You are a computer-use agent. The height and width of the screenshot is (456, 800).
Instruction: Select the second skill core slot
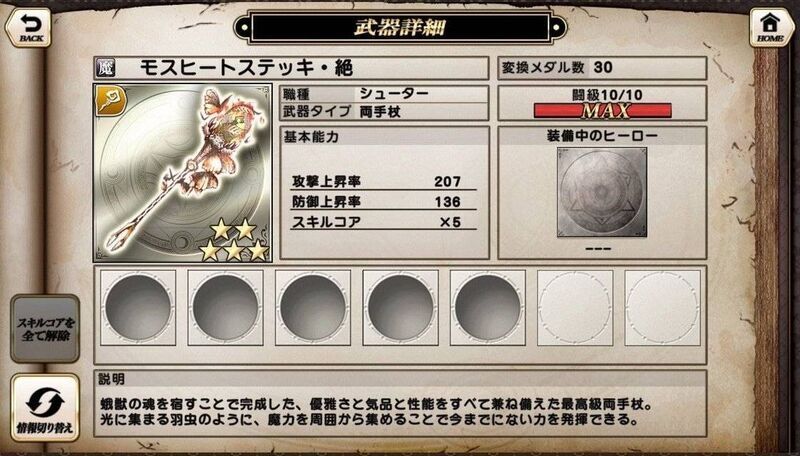225,308
